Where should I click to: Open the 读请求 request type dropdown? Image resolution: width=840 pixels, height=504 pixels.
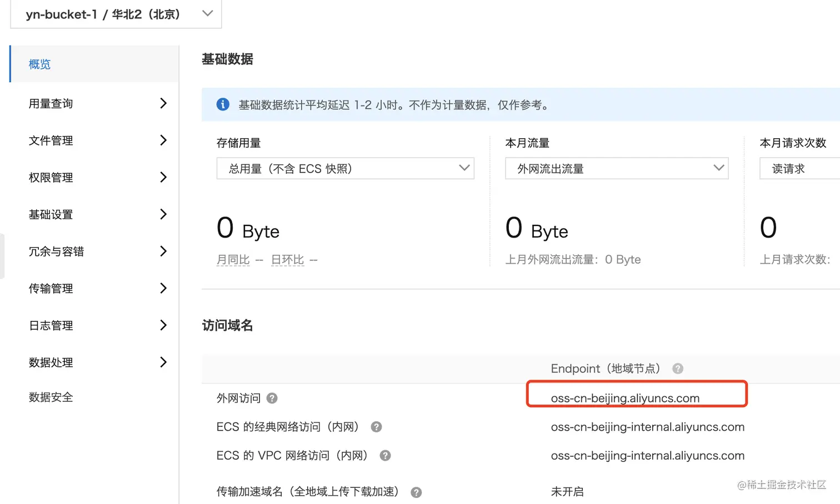800,168
